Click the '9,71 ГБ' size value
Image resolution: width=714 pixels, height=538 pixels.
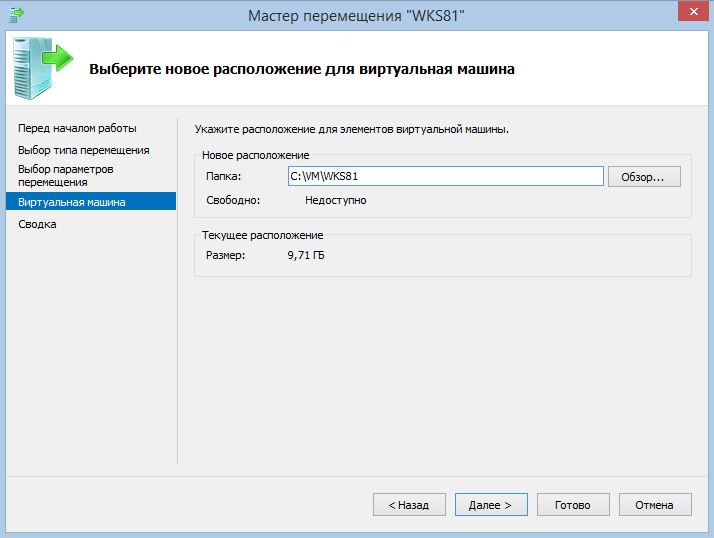(305, 256)
